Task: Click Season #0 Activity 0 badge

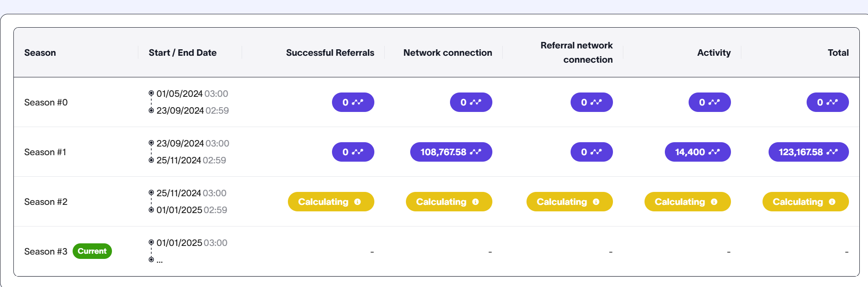Action: pyautogui.click(x=709, y=102)
